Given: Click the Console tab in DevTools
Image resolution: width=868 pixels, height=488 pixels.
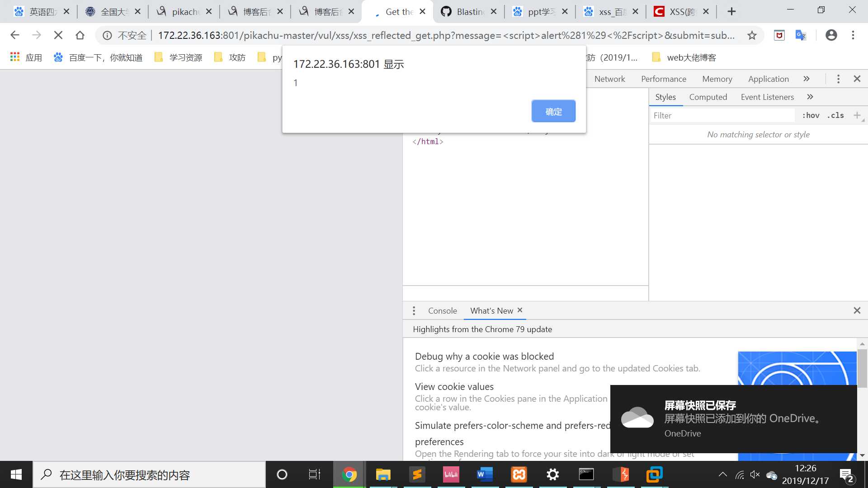Looking at the screenshot, I should point(442,310).
